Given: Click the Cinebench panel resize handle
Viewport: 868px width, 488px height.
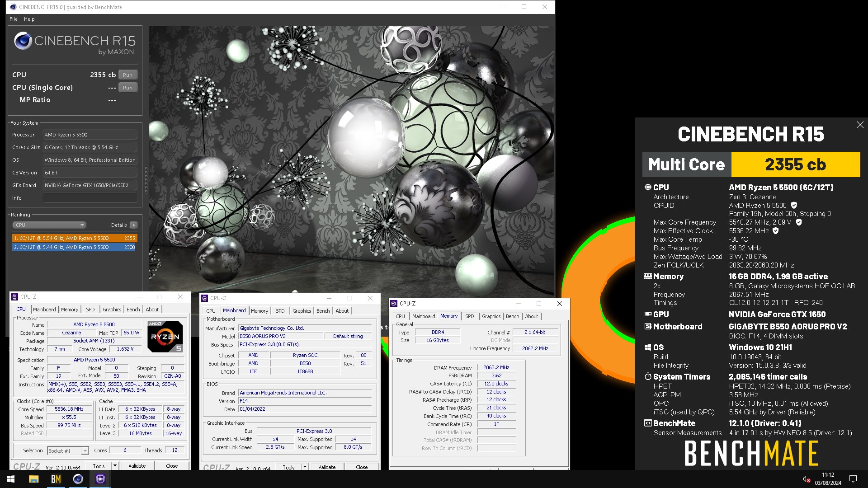Looking at the screenshot, I should 146,180.
